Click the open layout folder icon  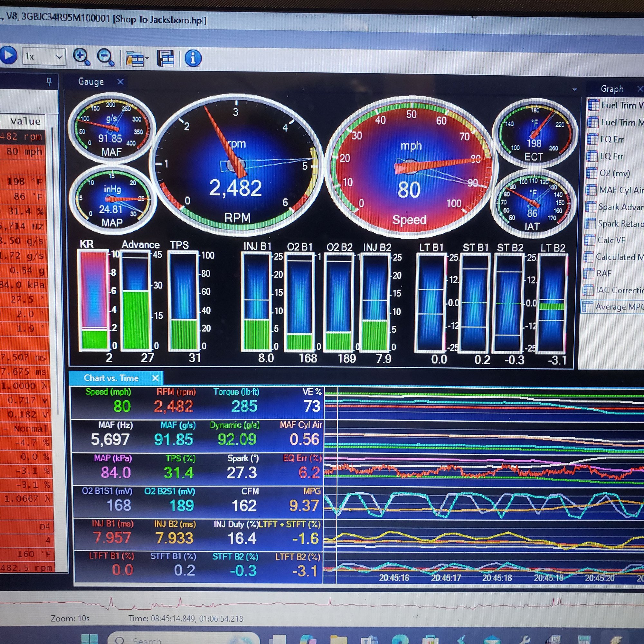click(x=134, y=59)
